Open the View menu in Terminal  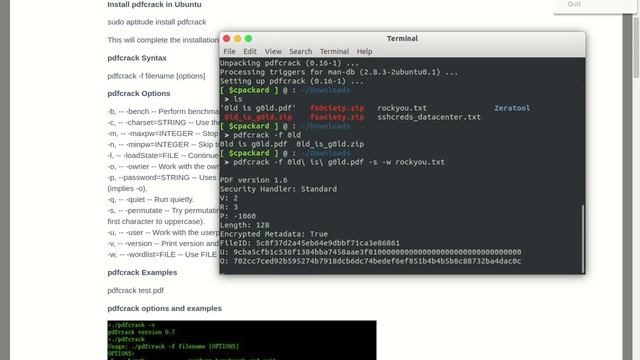pyautogui.click(x=273, y=51)
